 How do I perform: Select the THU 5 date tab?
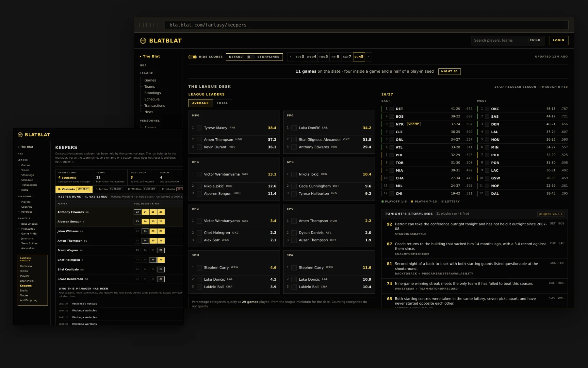click(x=323, y=57)
